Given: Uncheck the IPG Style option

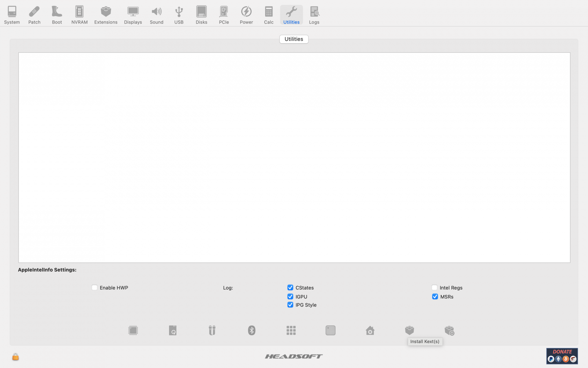Looking at the screenshot, I should tap(290, 305).
